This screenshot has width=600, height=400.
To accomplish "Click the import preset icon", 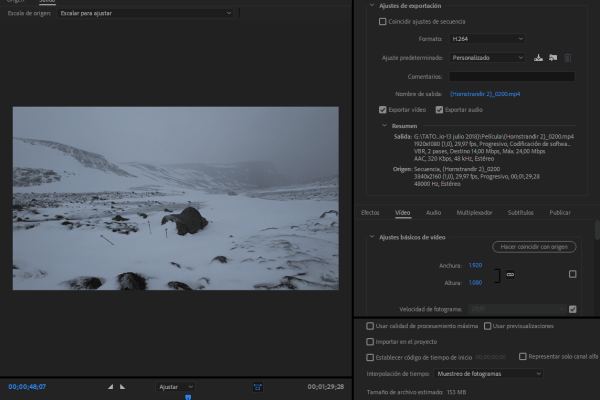I will point(554,57).
